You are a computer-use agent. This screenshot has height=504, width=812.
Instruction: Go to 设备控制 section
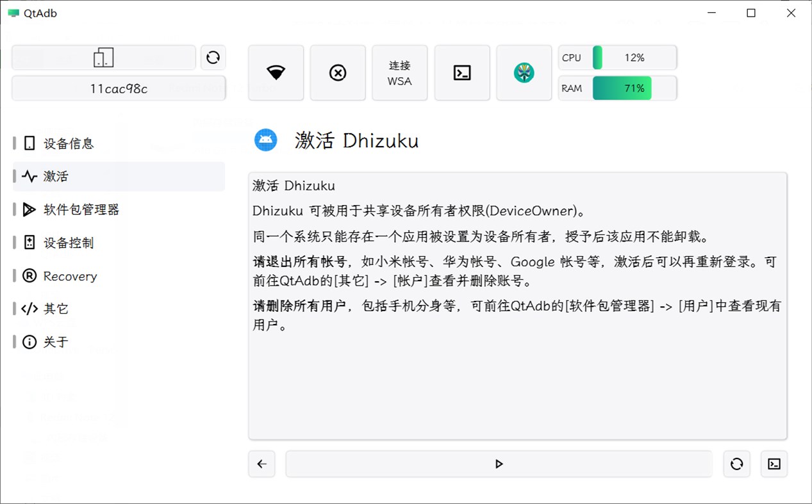pyautogui.click(x=119, y=243)
